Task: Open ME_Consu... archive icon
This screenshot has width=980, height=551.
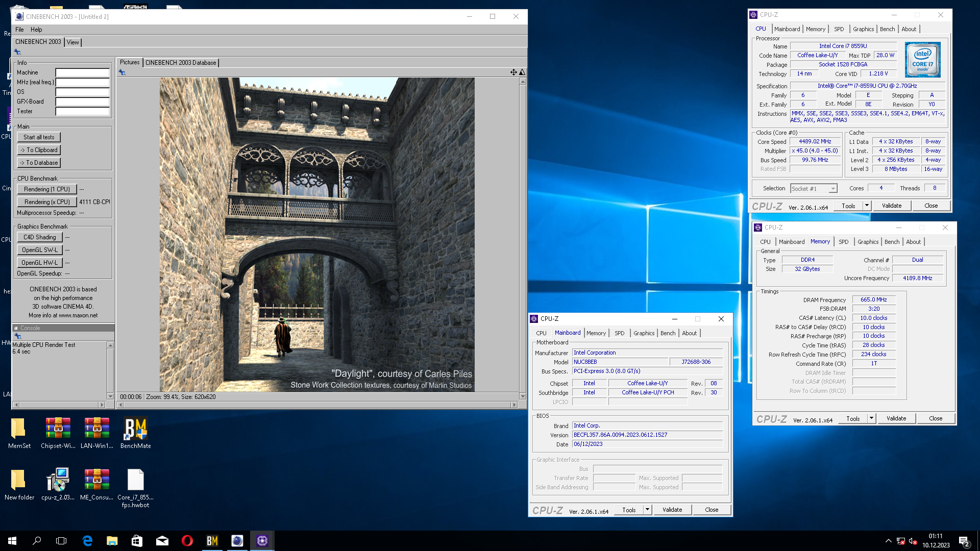Action: [97, 484]
